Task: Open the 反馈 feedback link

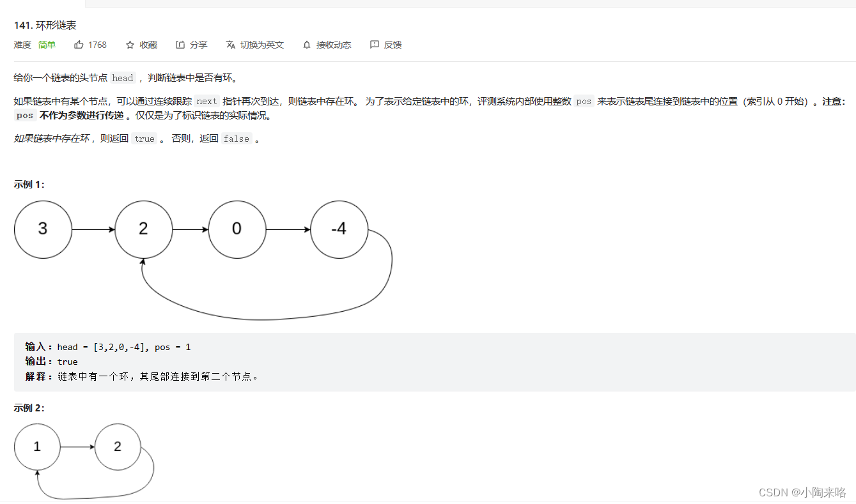Action: [385, 45]
